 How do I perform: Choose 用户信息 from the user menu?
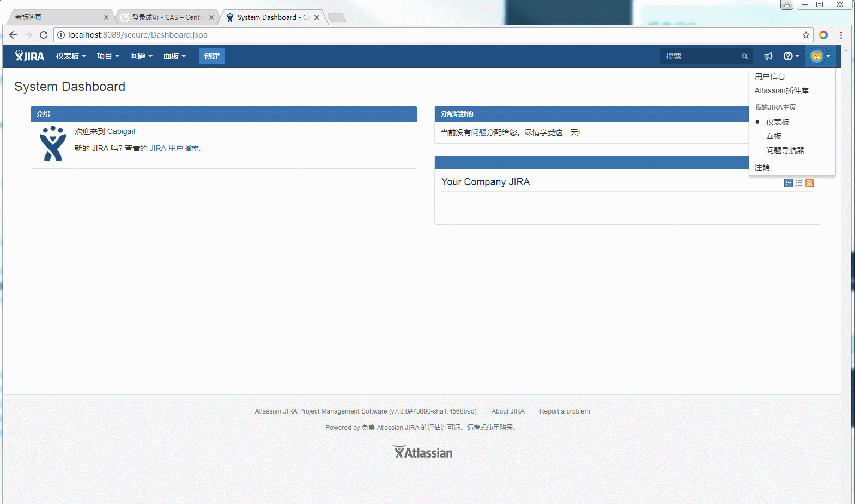point(769,76)
